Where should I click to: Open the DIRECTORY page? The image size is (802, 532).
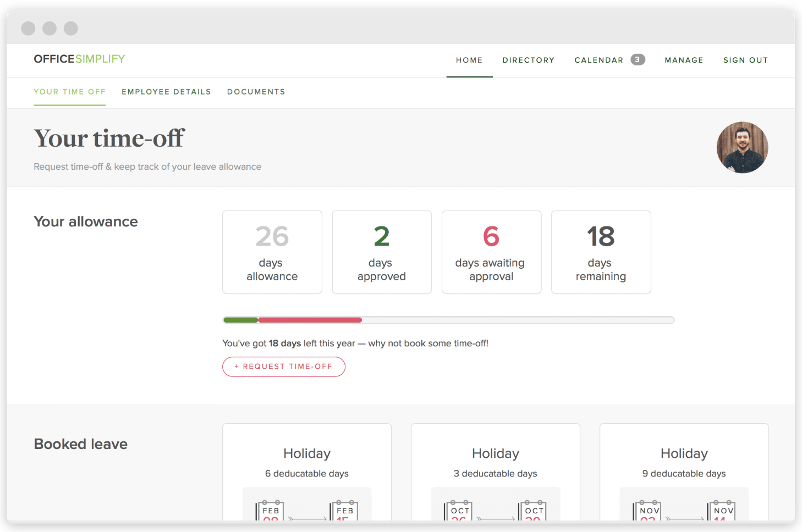coord(528,60)
